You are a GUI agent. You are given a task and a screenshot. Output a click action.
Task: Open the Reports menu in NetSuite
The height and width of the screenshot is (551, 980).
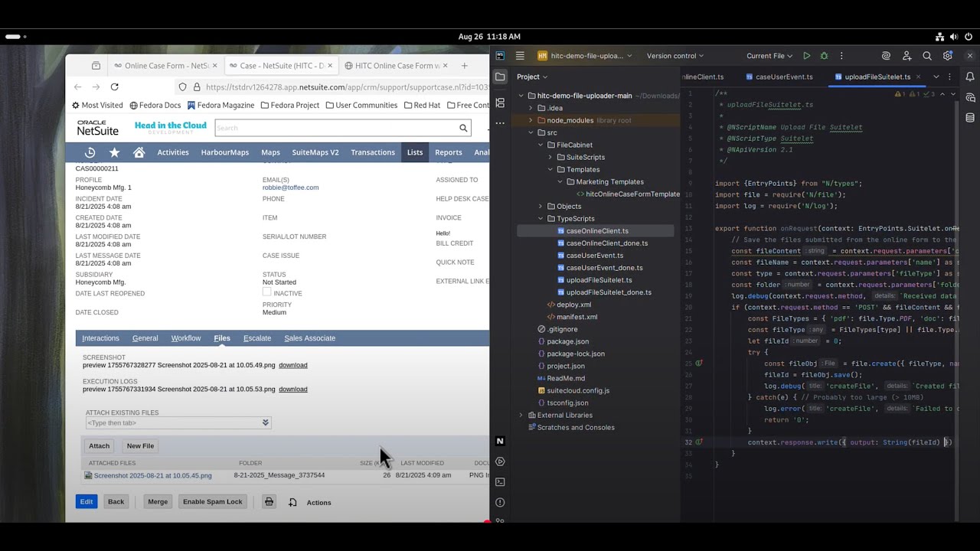click(449, 152)
